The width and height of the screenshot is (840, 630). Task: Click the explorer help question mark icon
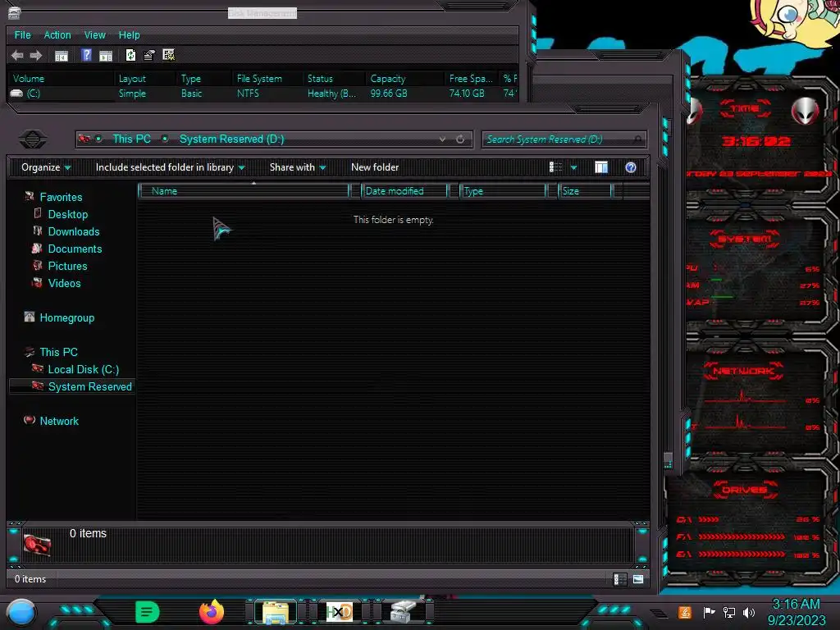coord(631,167)
